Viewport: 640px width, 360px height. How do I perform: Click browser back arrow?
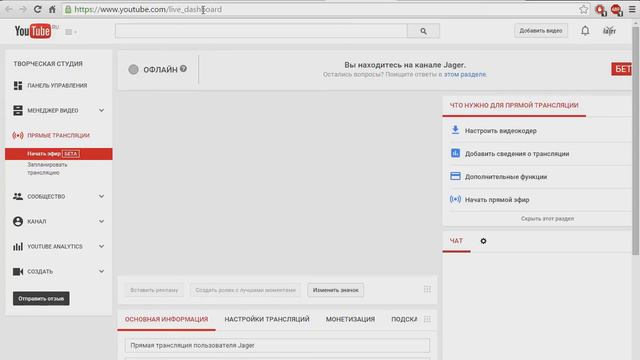pos(9,9)
